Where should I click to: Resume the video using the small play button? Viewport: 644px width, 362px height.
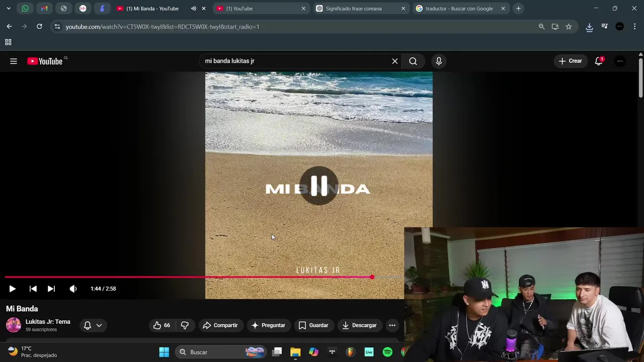(x=13, y=289)
